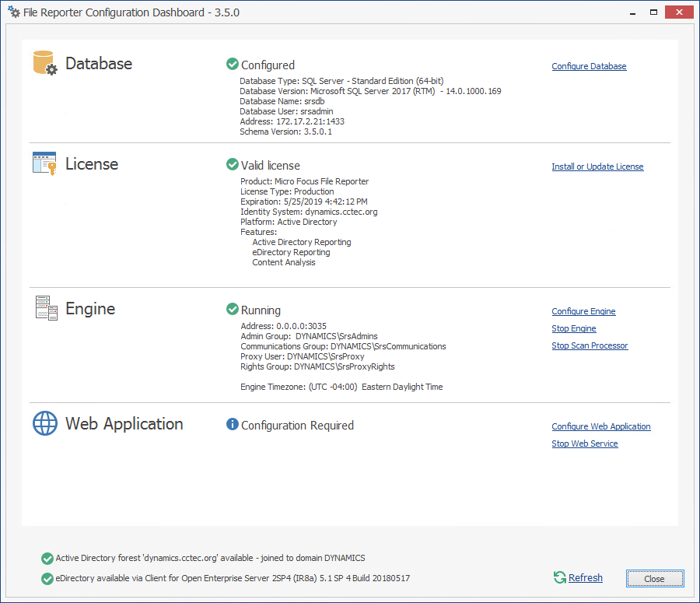Click the green Configured status checkmark

(232, 65)
